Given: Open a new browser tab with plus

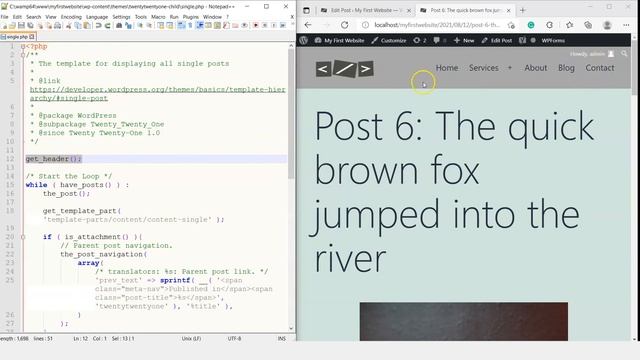Looking at the screenshot, I should (522, 10).
